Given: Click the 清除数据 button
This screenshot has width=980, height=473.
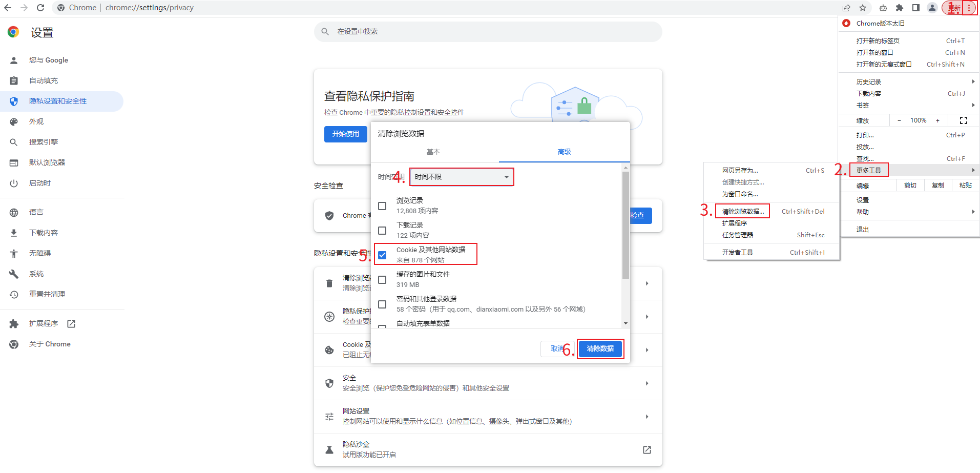Looking at the screenshot, I should click(600, 348).
